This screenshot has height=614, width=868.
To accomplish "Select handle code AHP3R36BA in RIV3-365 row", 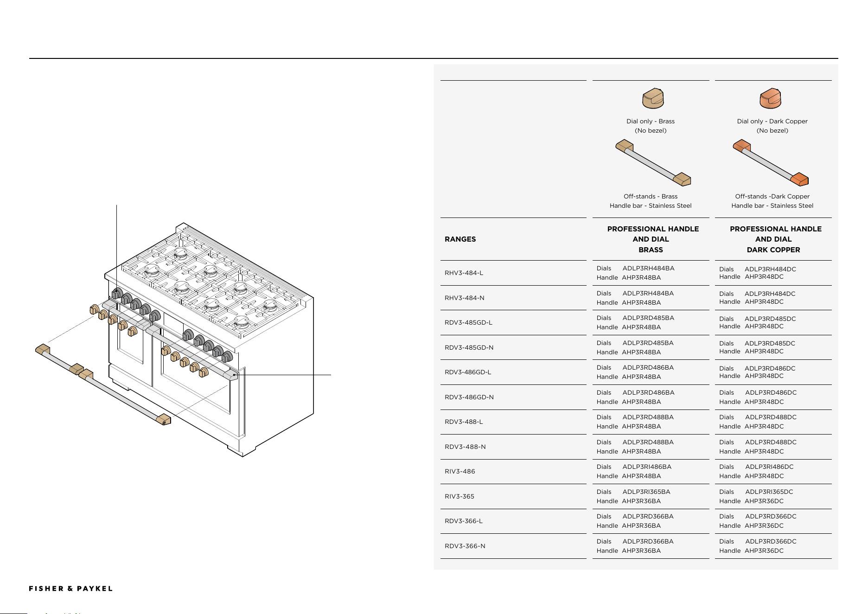I will pyautogui.click(x=641, y=501).
